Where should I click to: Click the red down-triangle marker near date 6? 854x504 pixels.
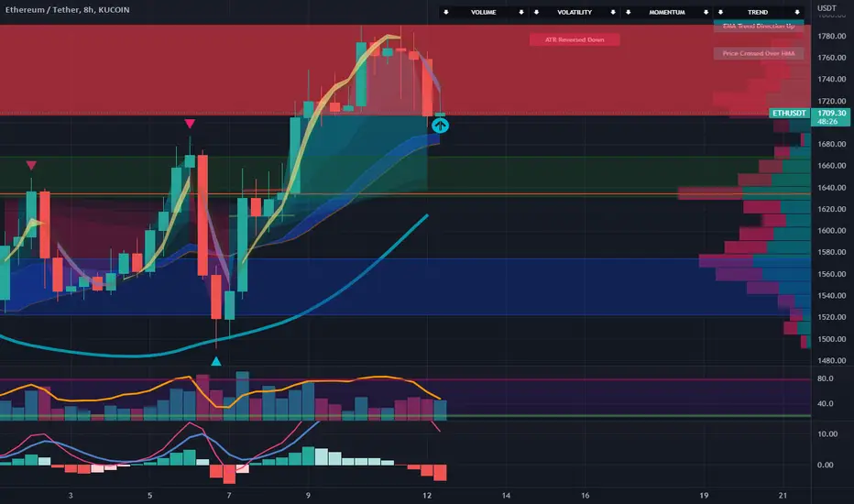[190, 124]
